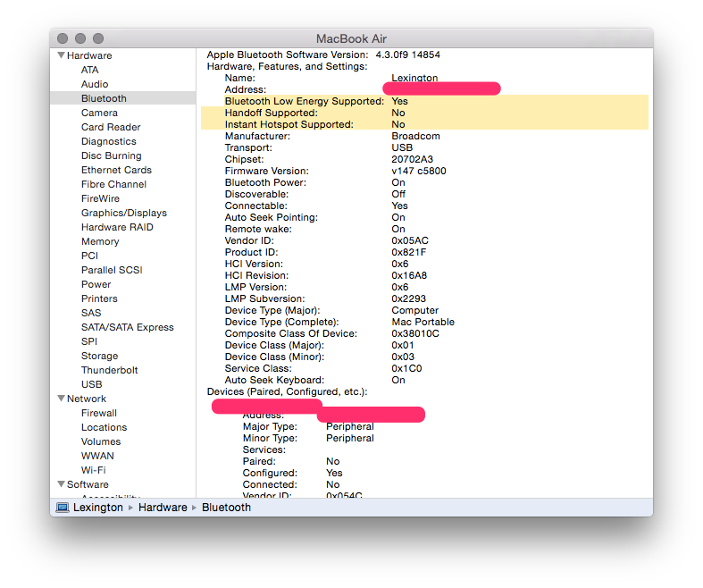Viewport: 703px width, 588px height.
Task: Click the Software category heading
Action: coord(88,484)
